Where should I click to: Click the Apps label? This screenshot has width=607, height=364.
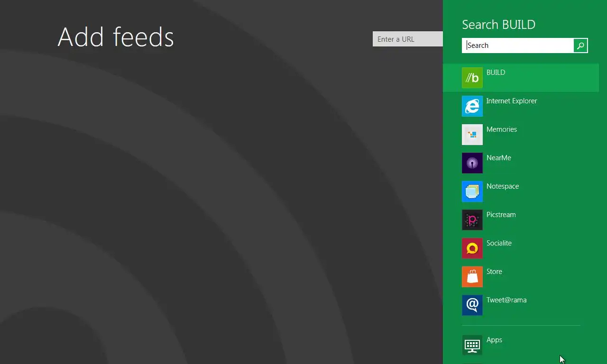point(494,340)
